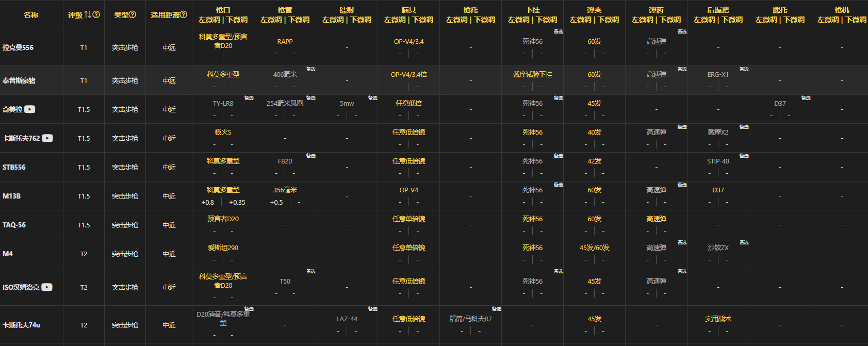
Task: Click question mark beside 适用距离
Action: pyautogui.click(x=184, y=15)
